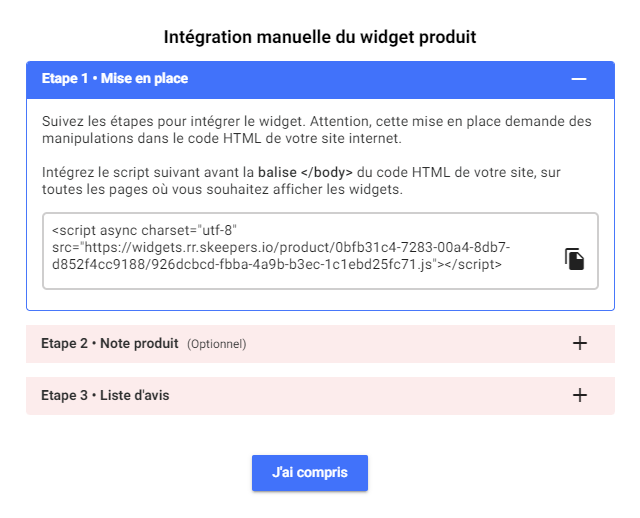
Task: Expand Etape 3 using its plus icon
Action: (579, 395)
